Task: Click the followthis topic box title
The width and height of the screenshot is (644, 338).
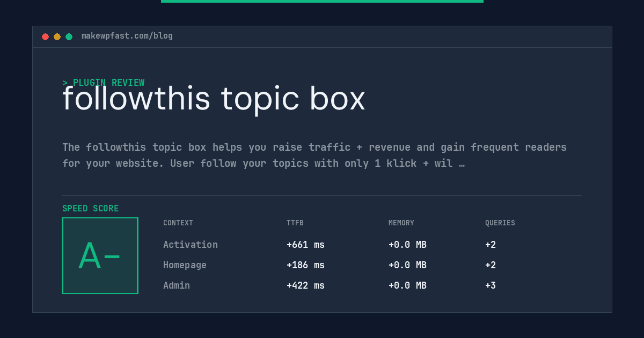Action: point(214,99)
